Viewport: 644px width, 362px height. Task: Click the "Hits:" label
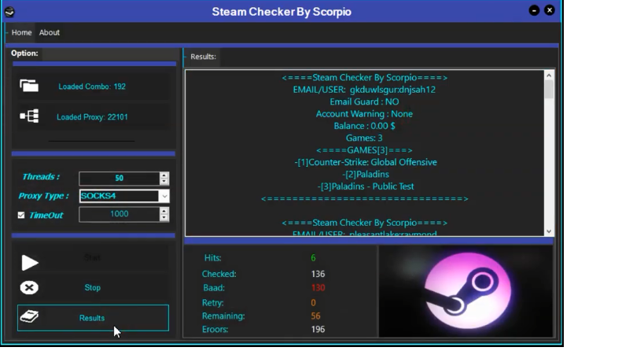213,258
